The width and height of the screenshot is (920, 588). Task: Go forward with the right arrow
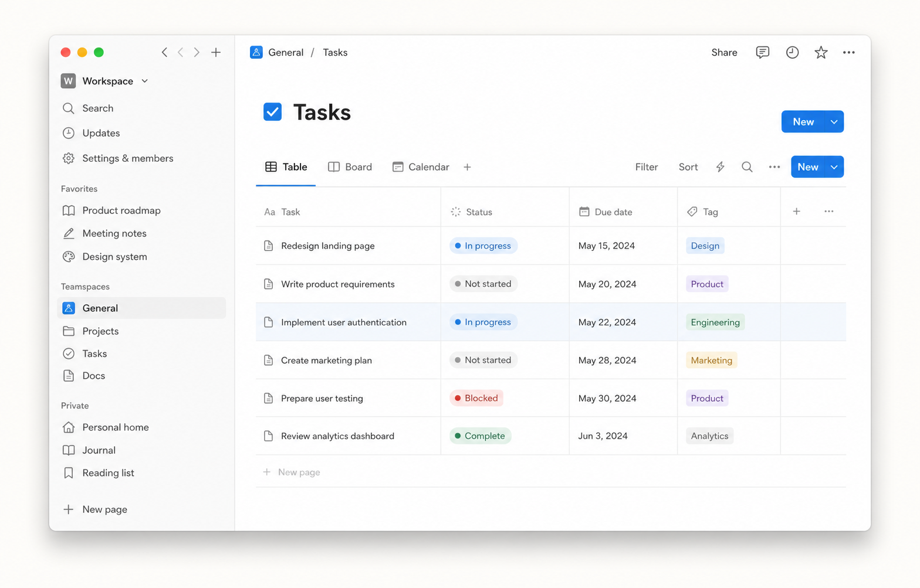coord(197,52)
